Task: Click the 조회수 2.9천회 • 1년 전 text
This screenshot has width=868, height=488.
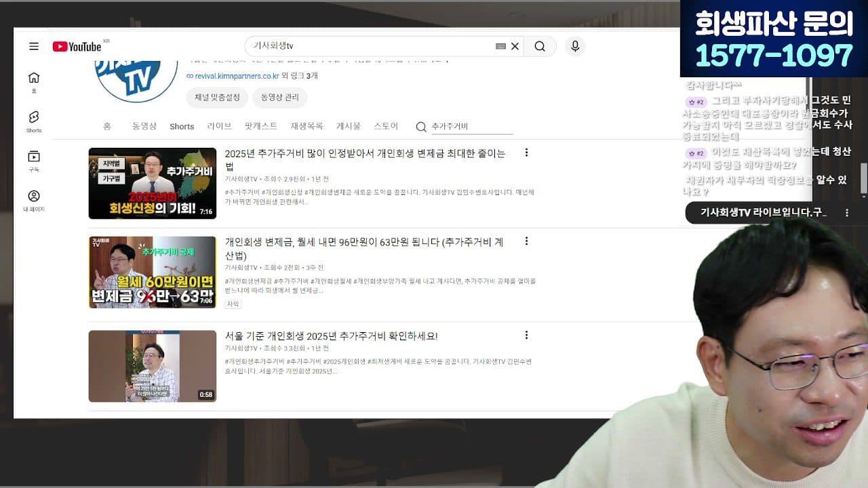Action: (x=296, y=179)
